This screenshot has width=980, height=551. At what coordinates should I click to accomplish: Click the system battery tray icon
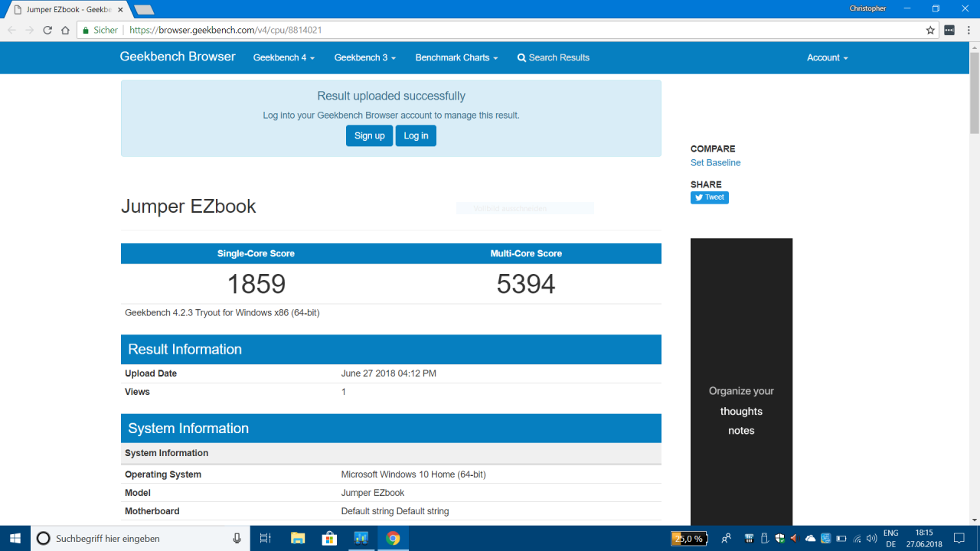coord(841,539)
